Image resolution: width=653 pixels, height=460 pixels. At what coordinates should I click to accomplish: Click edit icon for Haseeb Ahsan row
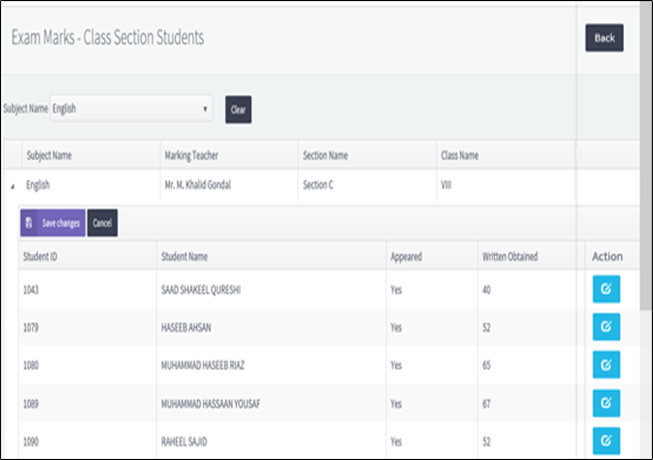[x=606, y=327]
